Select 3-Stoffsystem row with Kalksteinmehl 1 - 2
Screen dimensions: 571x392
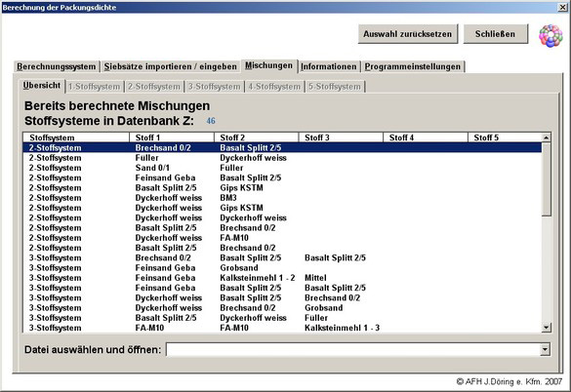(x=282, y=278)
